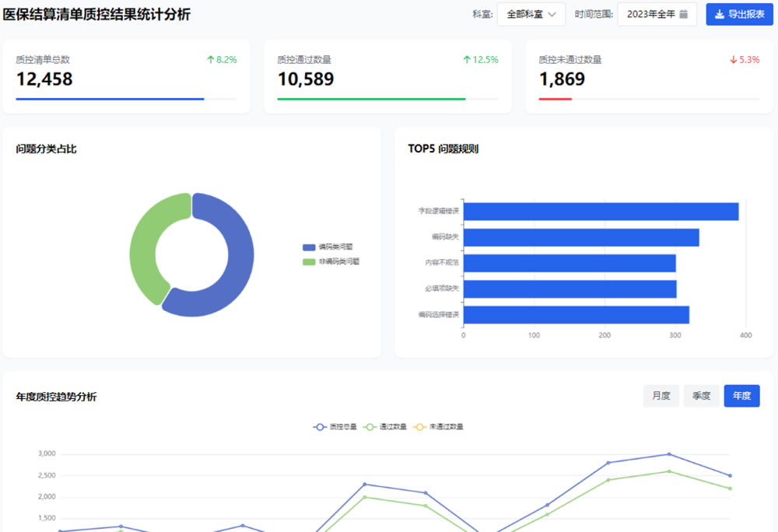Screen dimensions: 778x532
Task: Click the 字段逻辑错误 bar in TOP5 chart
Action: 601,212
